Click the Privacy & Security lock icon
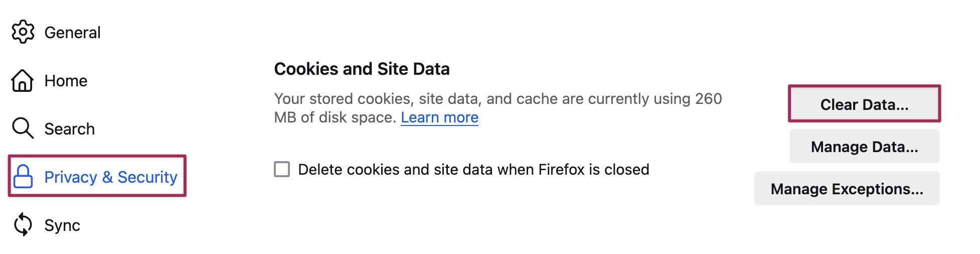This screenshot has height=254, width=980. click(23, 177)
